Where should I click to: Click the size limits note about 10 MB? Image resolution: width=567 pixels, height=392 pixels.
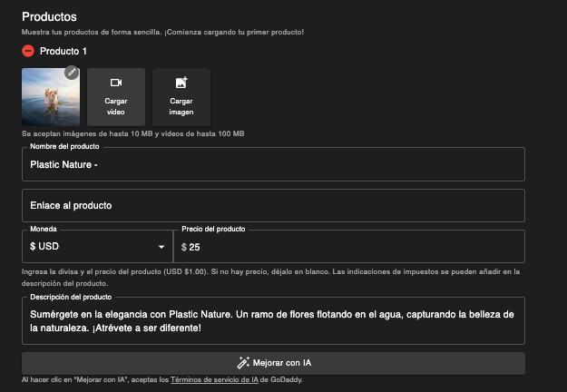point(132,133)
